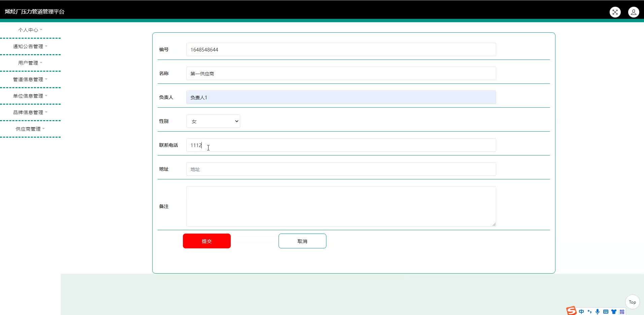Expand the 个人中心 sidebar menu
The height and width of the screenshot is (315, 644).
pos(30,30)
